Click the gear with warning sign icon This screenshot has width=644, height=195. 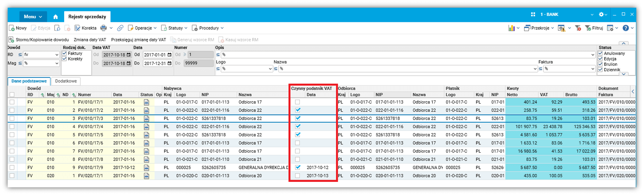point(562,28)
